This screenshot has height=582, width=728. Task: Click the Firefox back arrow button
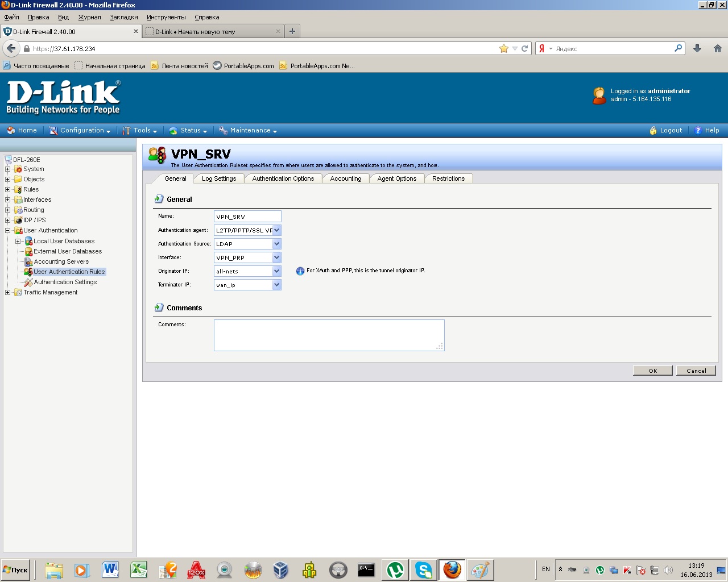pyautogui.click(x=11, y=48)
